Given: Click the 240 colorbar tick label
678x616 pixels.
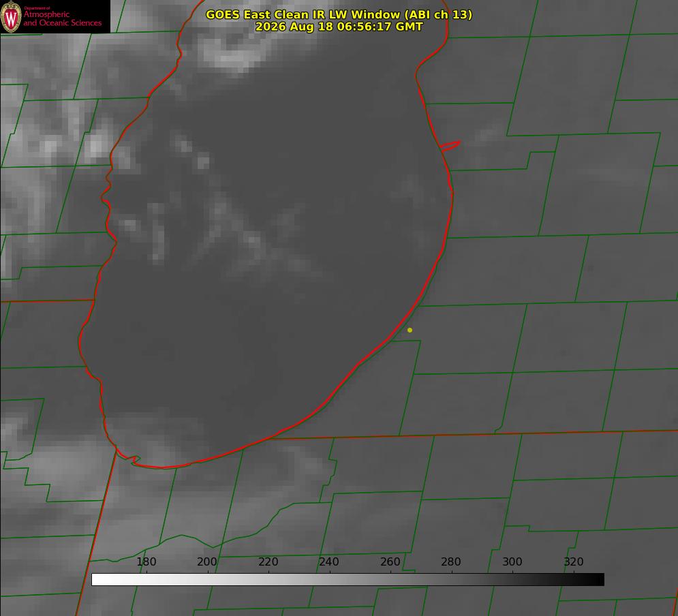Looking at the screenshot, I should tap(329, 561).
